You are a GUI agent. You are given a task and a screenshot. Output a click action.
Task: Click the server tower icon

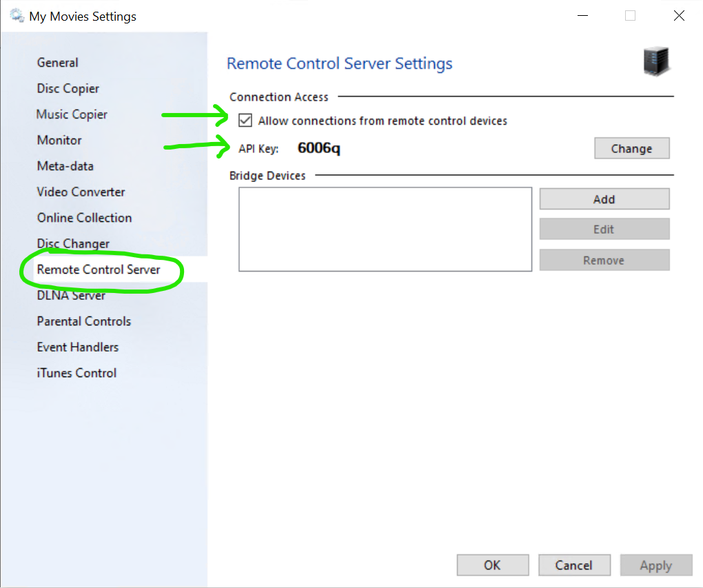656,61
